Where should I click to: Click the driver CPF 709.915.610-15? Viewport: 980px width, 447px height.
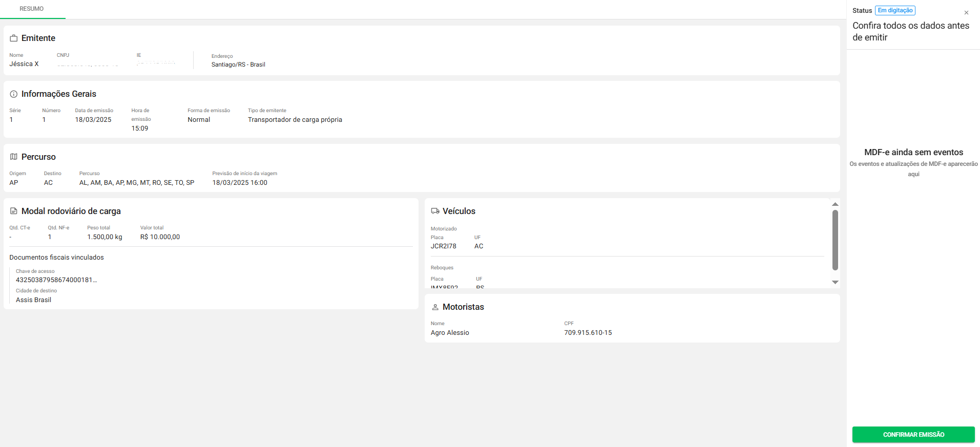click(x=588, y=333)
